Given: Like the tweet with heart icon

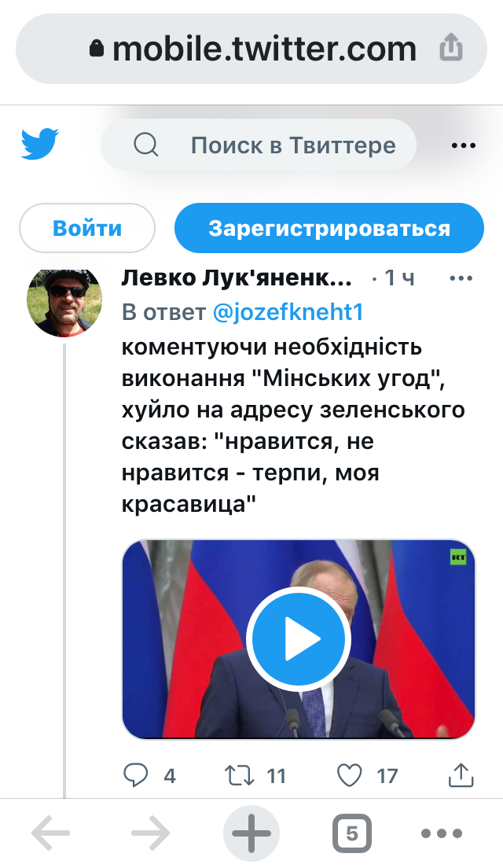Looking at the screenshot, I should pyautogui.click(x=350, y=775).
